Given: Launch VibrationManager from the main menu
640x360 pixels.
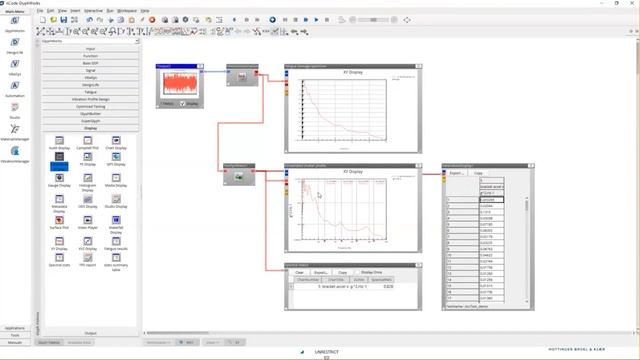Looking at the screenshot, I should tap(15, 154).
